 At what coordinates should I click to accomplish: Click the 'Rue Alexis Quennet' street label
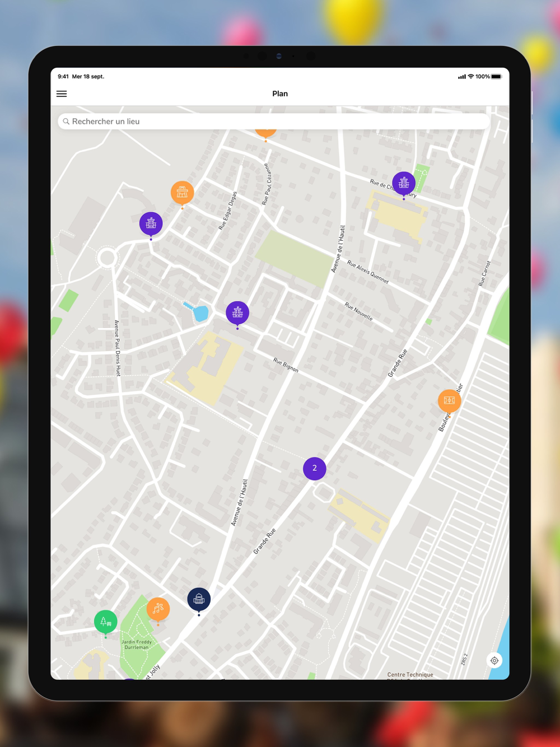pos(368,272)
